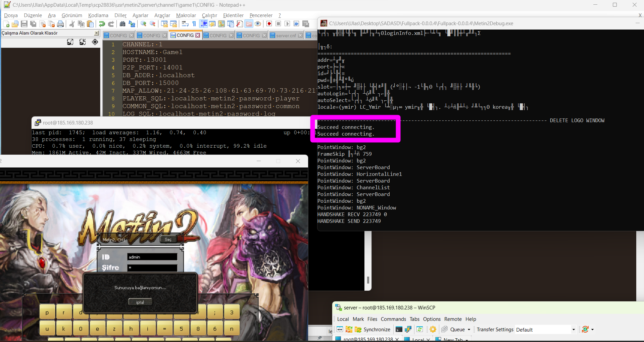Open terminal icon in WinSCP toolbar
The image size is (644, 342).
coord(399,329)
